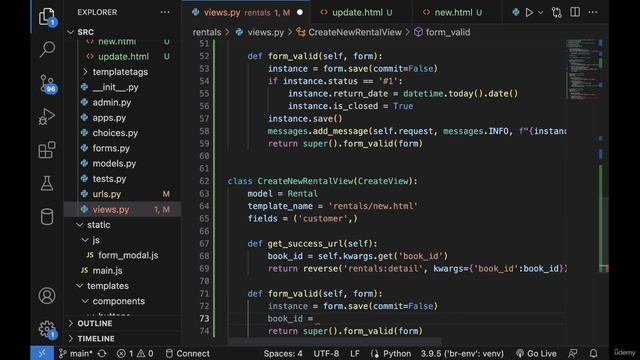Viewport: 640px width, 360px height.
Task: Switch branch via main* status item
Action: (76, 353)
